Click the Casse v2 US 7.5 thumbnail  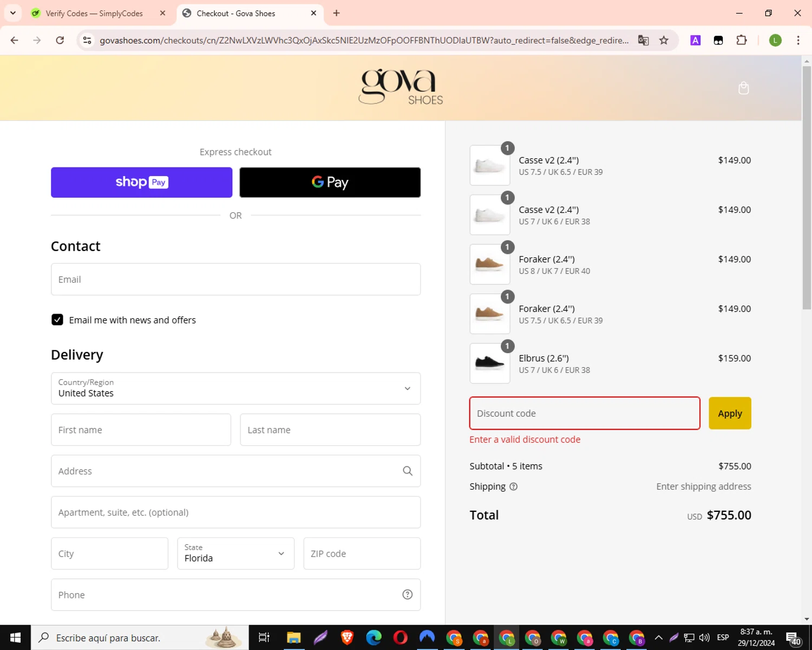coord(490,165)
